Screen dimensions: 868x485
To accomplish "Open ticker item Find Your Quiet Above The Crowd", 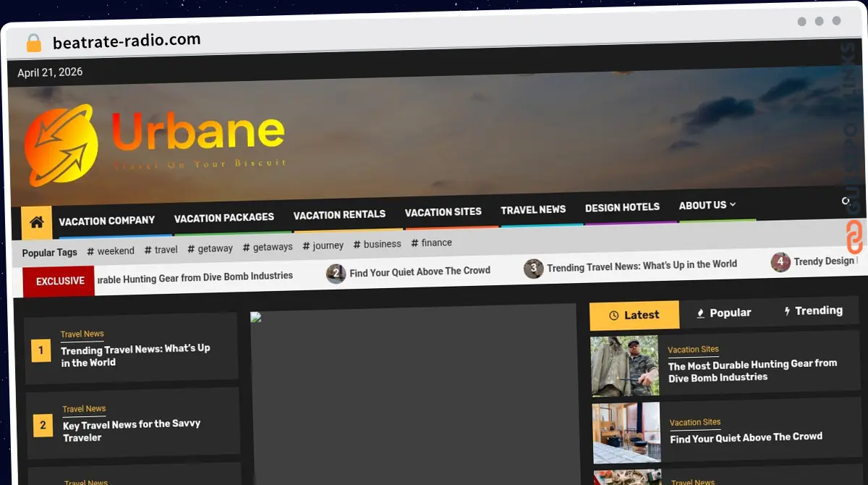I will click(420, 271).
